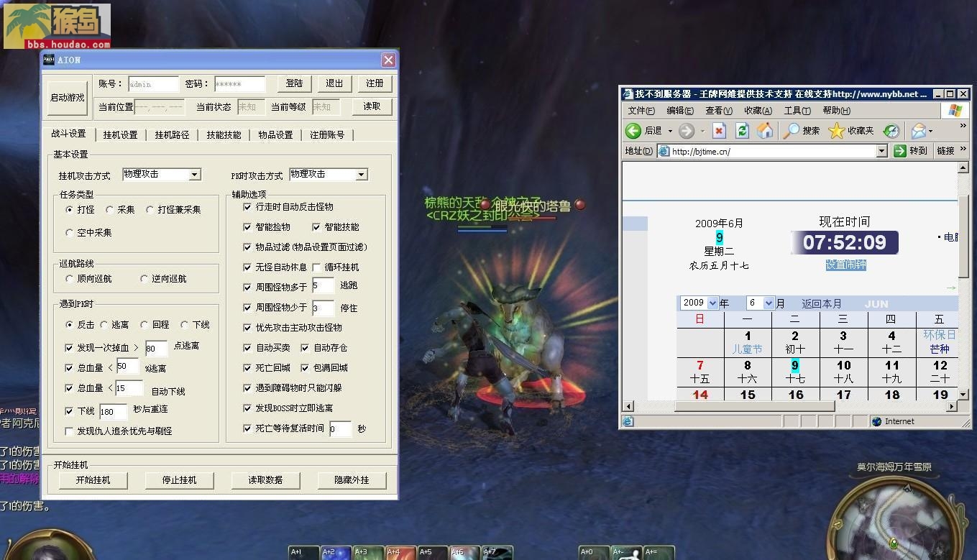Click the AION window title icon
Screen dimensions: 977x560
coord(49,60)
